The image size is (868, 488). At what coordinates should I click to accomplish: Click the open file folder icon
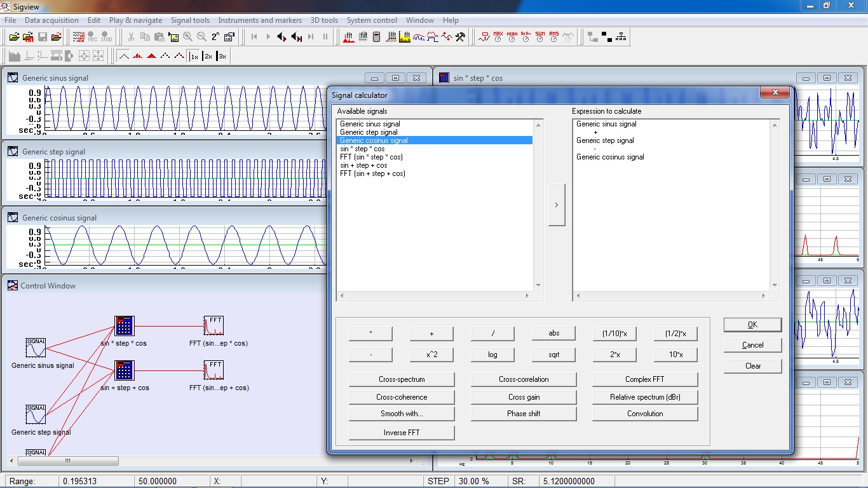(x=14, y=37)
